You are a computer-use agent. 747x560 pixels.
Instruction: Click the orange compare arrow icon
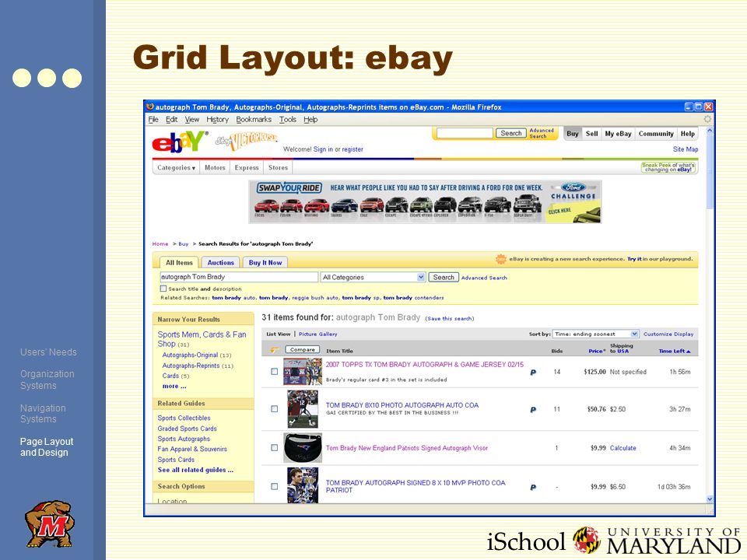[x=275, y=350]
